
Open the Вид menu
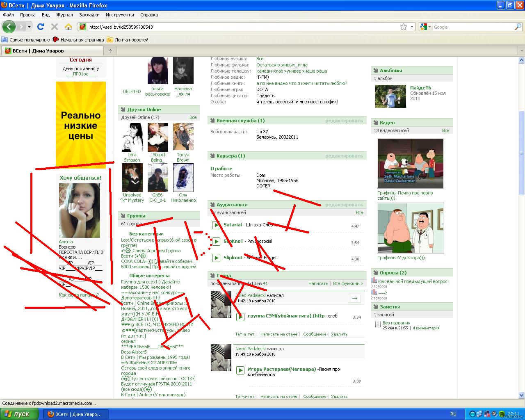point(46,15)
